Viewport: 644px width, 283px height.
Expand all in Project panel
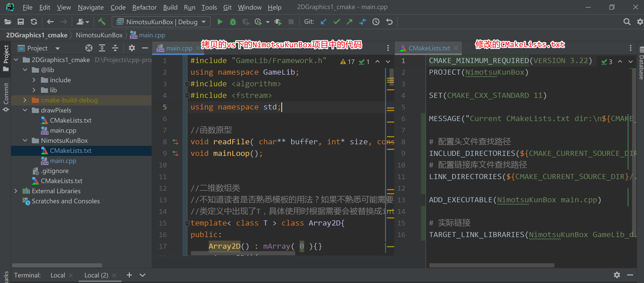(102, 48)
